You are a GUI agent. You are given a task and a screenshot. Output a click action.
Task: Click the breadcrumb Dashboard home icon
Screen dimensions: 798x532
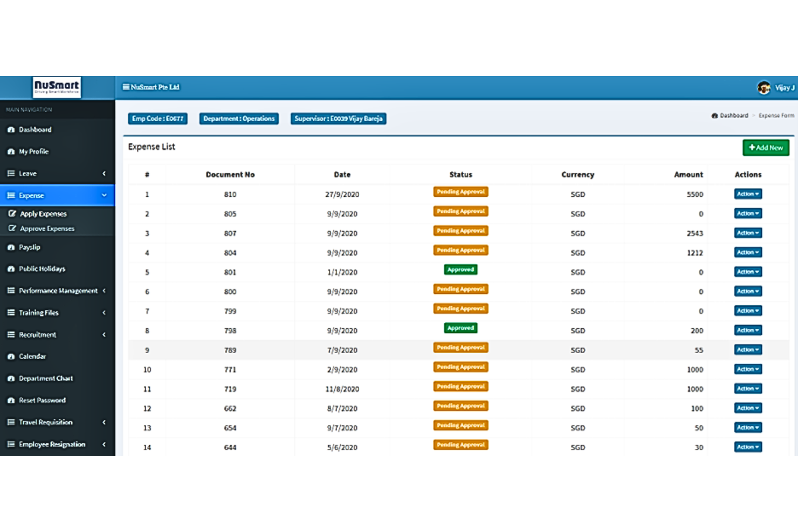coord(714,116)
